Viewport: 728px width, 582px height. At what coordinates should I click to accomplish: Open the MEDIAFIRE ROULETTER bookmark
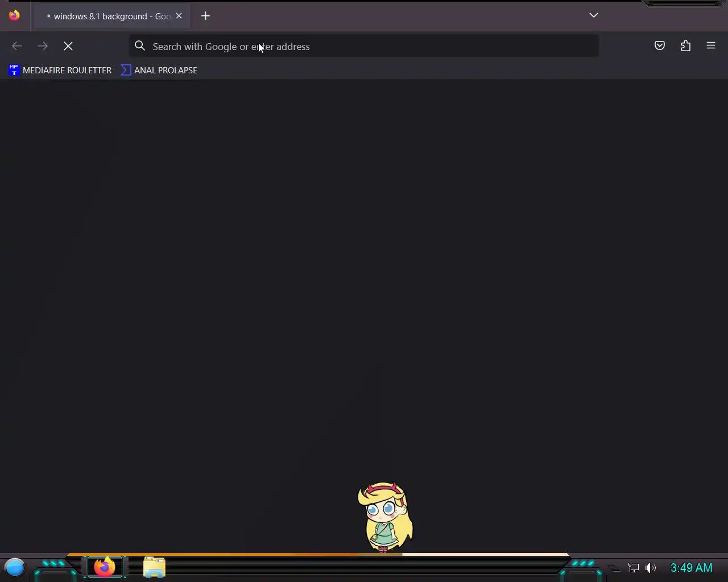coord(60,70)
